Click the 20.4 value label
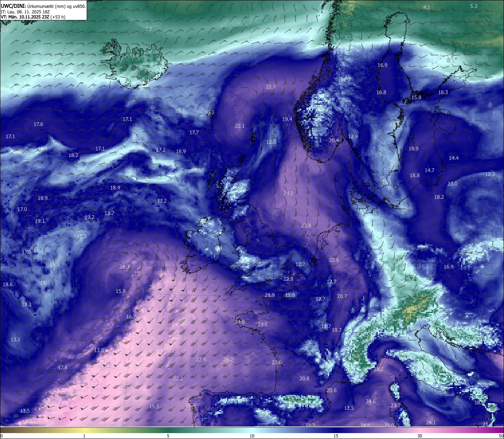This screenshot has height=439, width=504. [x=334, y=140]
